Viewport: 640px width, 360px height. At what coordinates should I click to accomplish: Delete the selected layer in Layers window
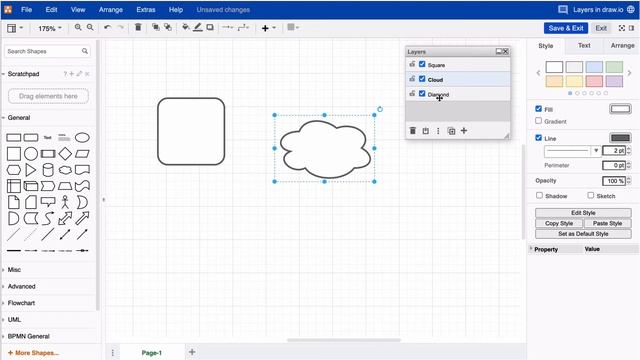(413, 131)
